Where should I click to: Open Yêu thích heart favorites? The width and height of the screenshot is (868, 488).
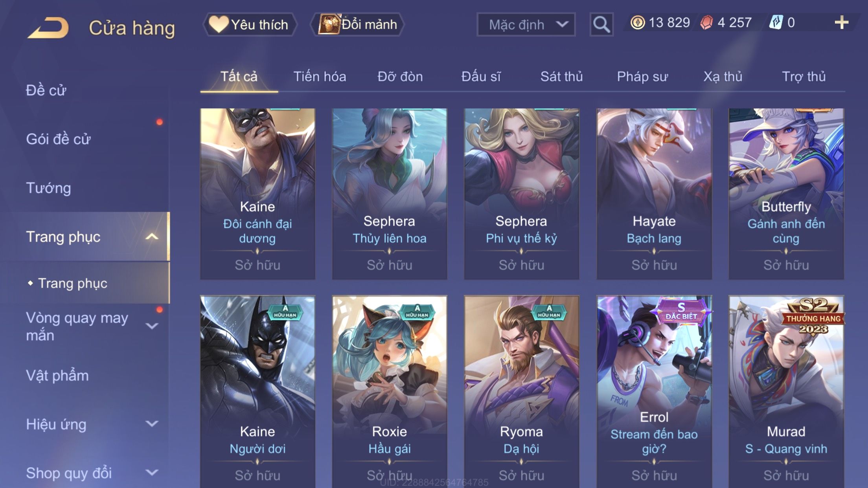[249, 24]
